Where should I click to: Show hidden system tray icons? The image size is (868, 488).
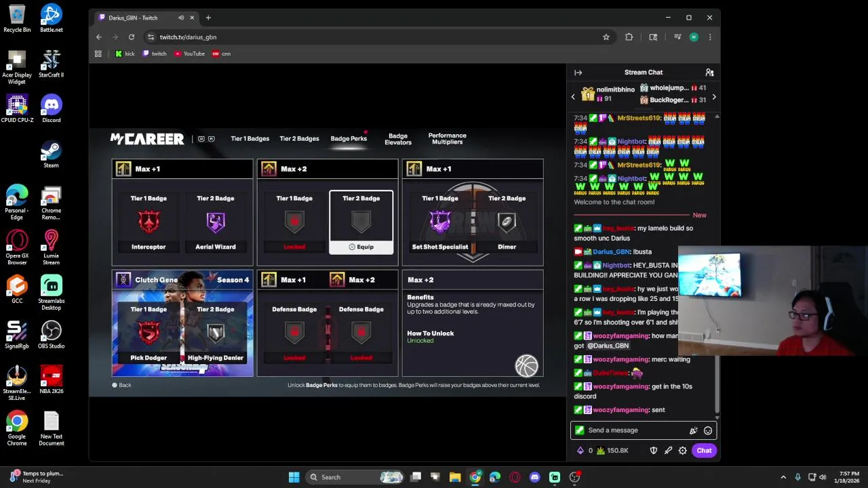pyautogui.click(x=783, y=477)
